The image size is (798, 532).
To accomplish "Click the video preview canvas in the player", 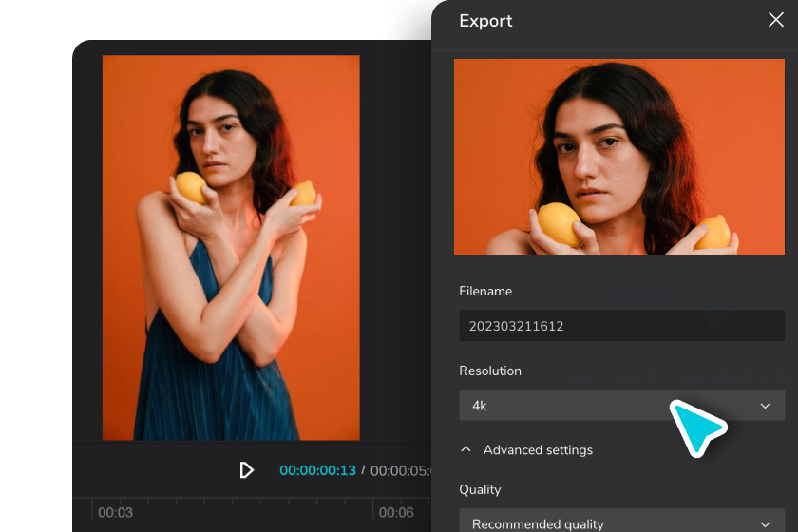I will (x=231, y=247).
